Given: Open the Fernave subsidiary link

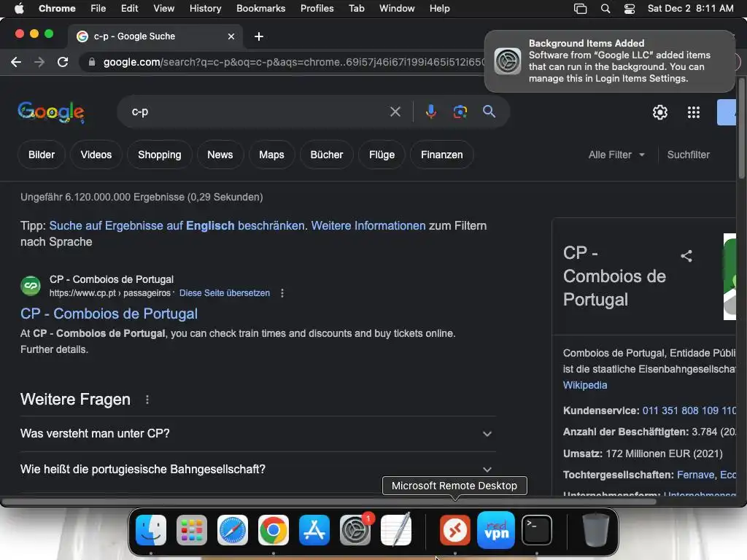Looking at the screenshot, I should point(696,475).
